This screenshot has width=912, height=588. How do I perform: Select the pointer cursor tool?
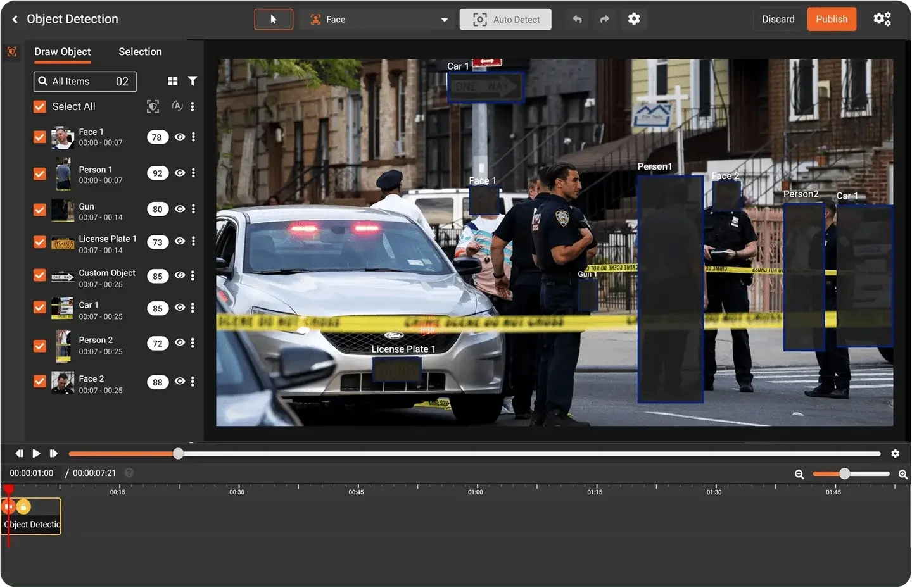(x=274, y=20)
